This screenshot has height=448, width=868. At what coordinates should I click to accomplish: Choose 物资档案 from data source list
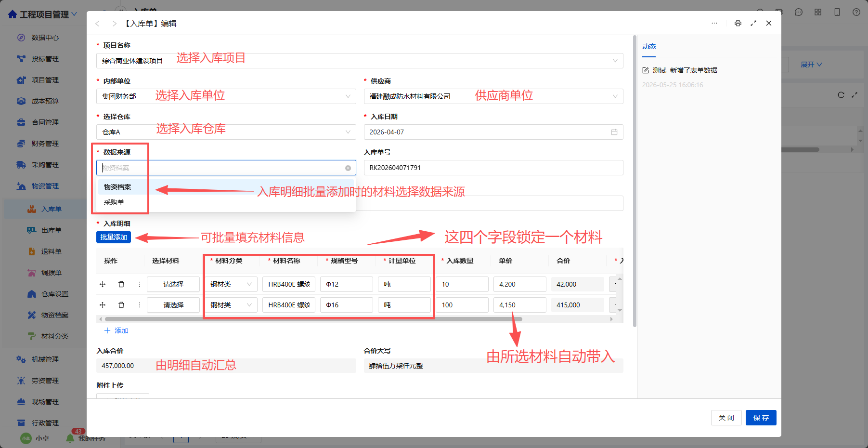117,187
